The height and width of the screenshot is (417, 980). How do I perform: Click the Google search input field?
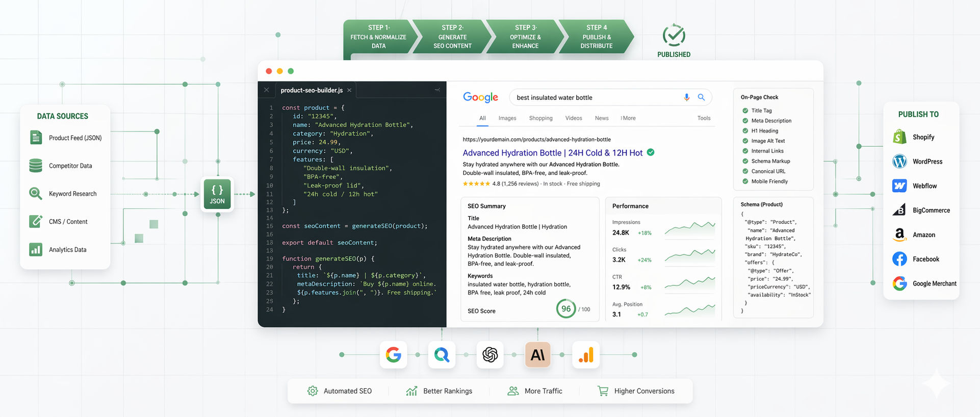(x=610, y=97)
